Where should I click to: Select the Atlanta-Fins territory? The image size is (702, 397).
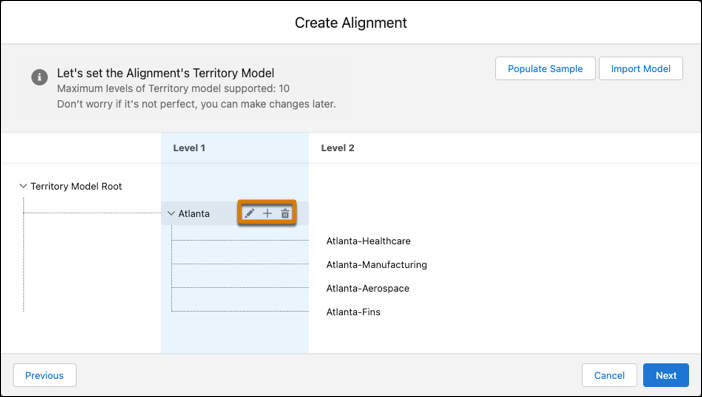tap(353, 312)
